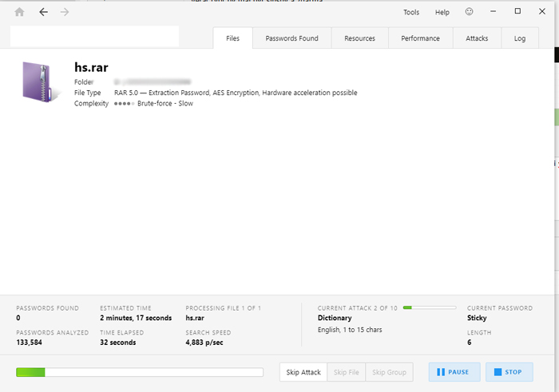Click the Skip File button

346,372
